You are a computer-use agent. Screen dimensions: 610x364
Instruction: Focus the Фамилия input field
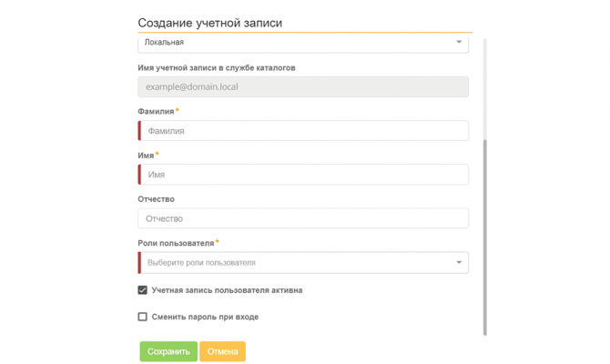(x=304, y=131)
